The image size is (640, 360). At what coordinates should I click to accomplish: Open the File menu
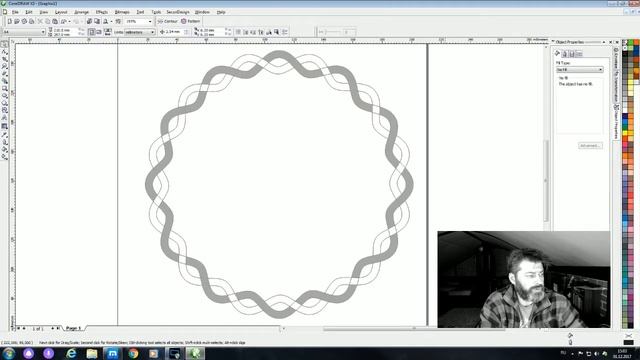pyautogui.click(x=15, y=12)
